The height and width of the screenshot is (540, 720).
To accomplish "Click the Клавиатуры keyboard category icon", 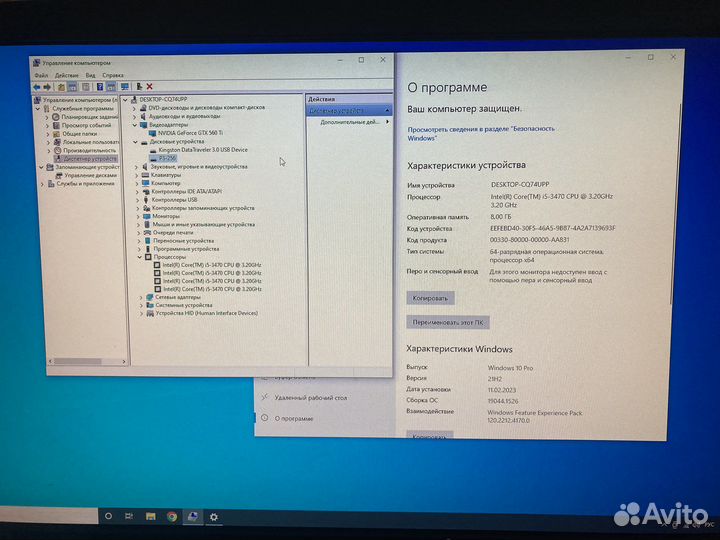I will coord(145,175).
